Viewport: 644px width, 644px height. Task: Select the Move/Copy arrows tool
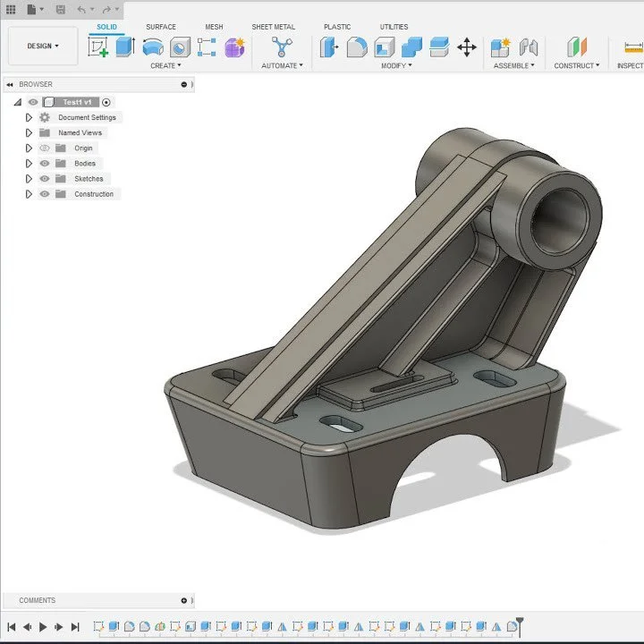(467, 47)
